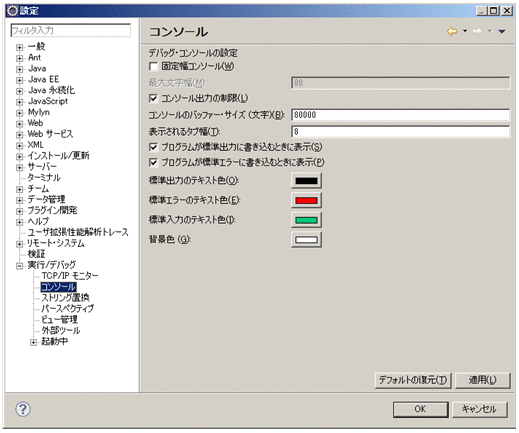This screenshot has height=433, width=519.
Task: Select チーム in the preferences tree
Action: 38,188
